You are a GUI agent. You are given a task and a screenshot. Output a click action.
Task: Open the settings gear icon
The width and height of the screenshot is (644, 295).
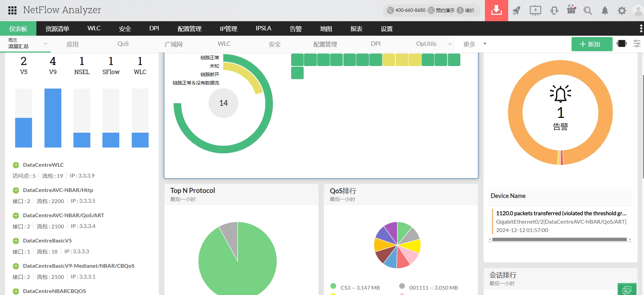click(x=622, y=11)
